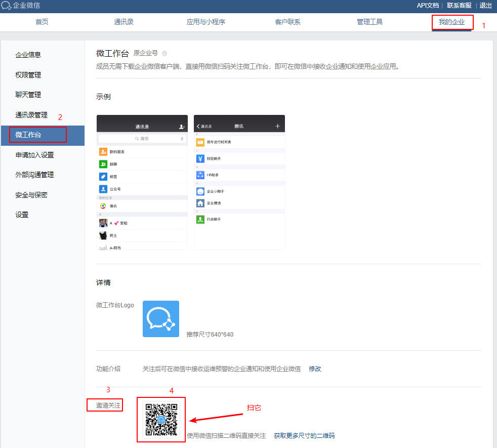Open 通讯录管理 in the sidebar
This screenshot has height=448, width=497.
[x=31, y=115]
